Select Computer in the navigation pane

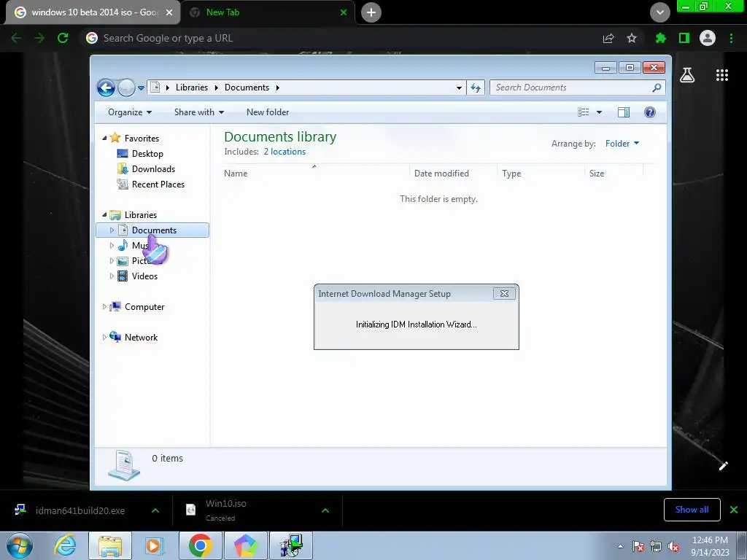click(144, 307)
